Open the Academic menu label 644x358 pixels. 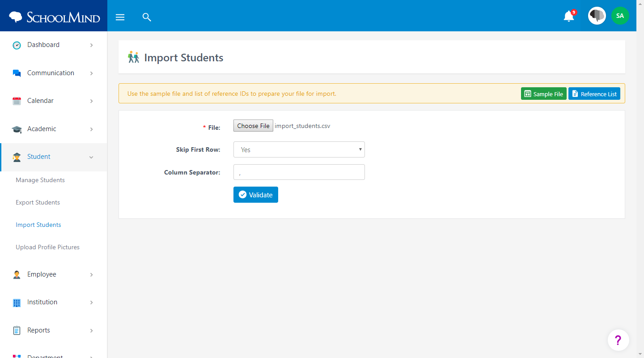(42, 129)
